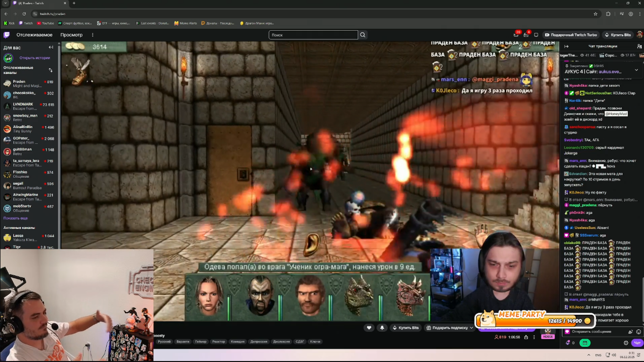This screenshot has height=362, width=644.
Task: Show hidden system tray icons
Action: pyautogui.click(x=589, y=355)
